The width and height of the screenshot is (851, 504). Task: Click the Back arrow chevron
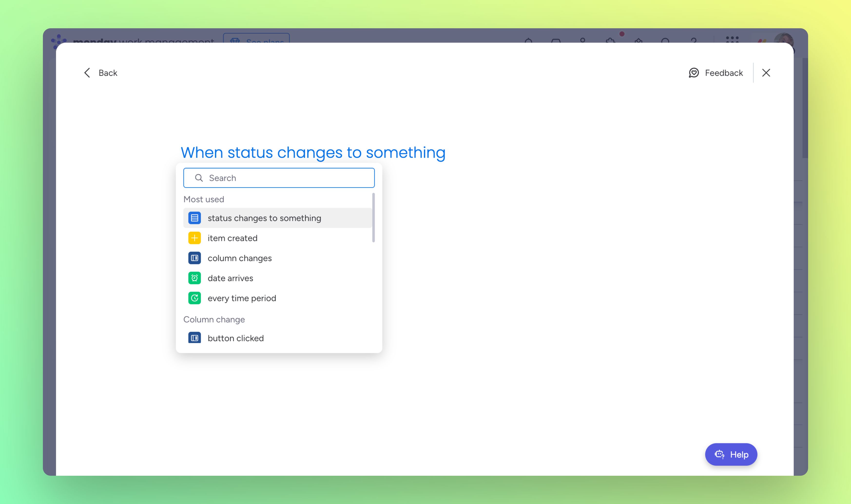(x=87, y=73)
